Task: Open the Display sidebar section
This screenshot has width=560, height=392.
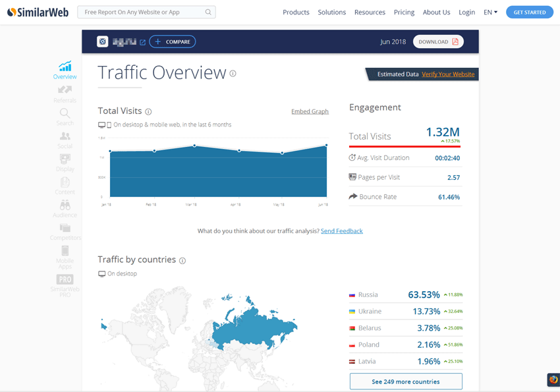Action: (x=65, y=163)
